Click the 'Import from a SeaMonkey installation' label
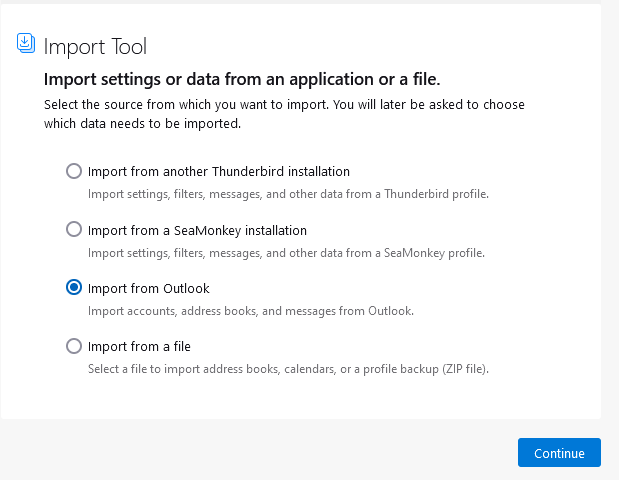 click(199, 232)
